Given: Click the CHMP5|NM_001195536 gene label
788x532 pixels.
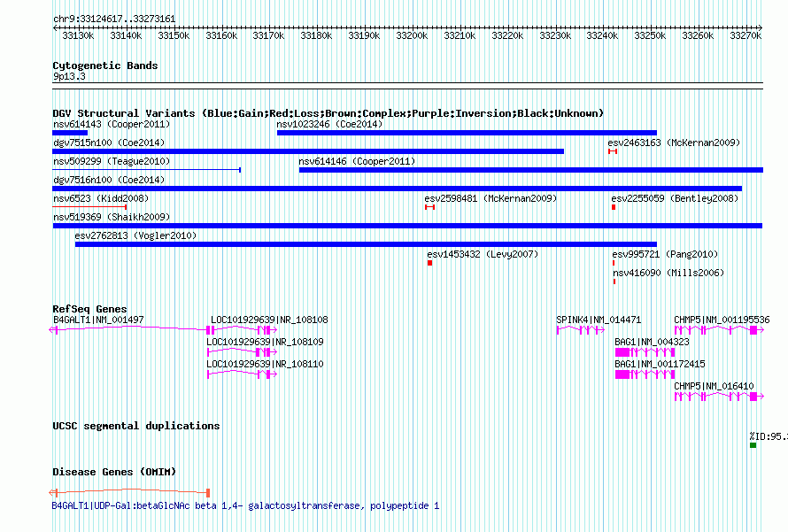Looking at the screenshot, I should point(722,320).
